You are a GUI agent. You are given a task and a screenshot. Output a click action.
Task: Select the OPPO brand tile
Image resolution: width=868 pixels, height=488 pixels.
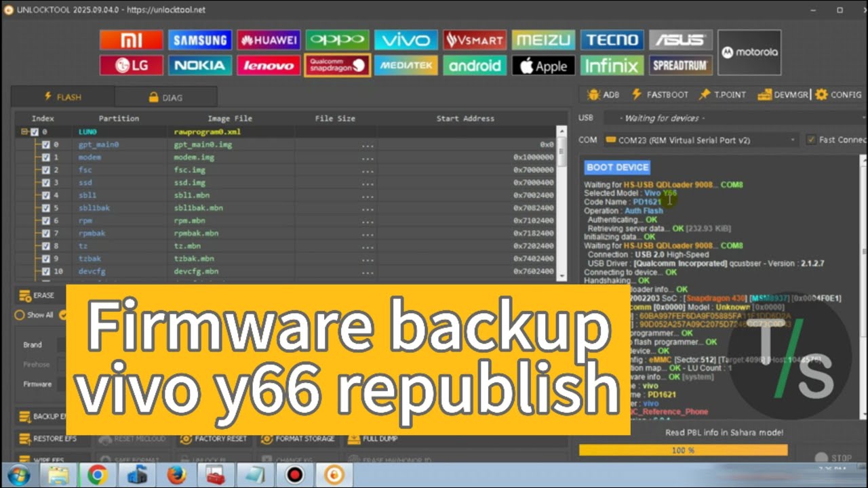337,40
